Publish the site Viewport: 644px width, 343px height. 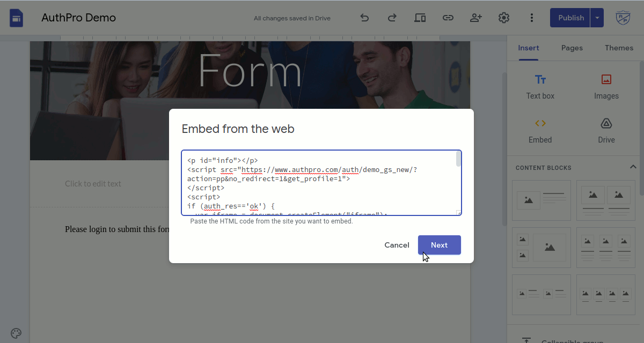pos(570,18)
